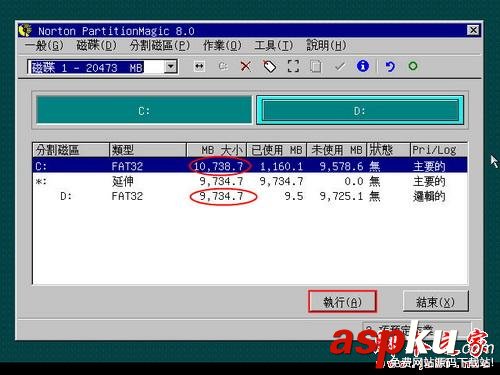Click the 1,160.1 used MB value
Image resolution: width=500 pixels, height=375 pixels.
281,166
